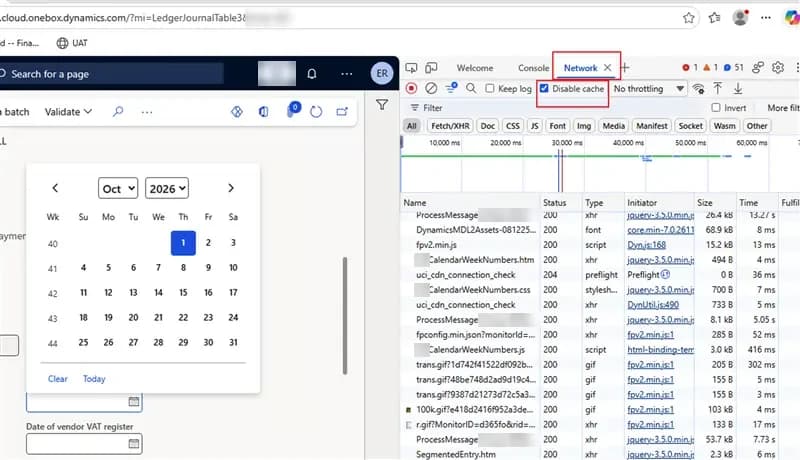Viewport: 800px width, 460px height.
Task: Refresh the Dynamics page
Action: tap(316, 111)
